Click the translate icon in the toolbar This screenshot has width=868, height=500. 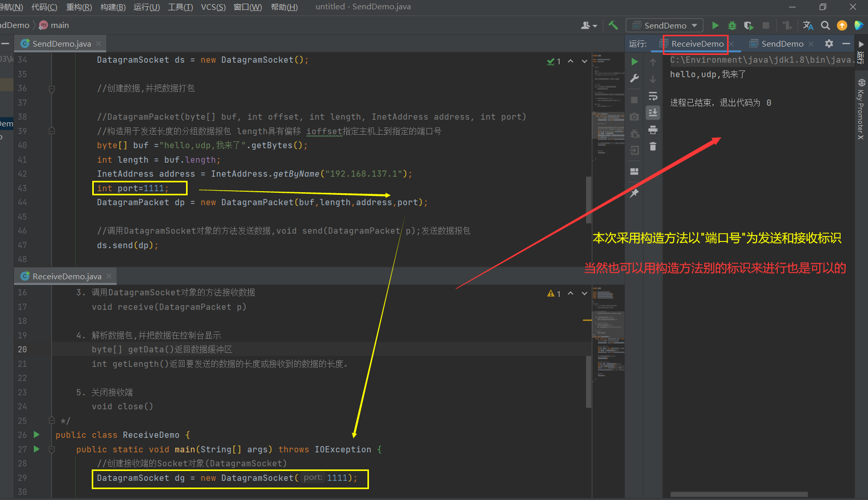(x=808, y=25)
